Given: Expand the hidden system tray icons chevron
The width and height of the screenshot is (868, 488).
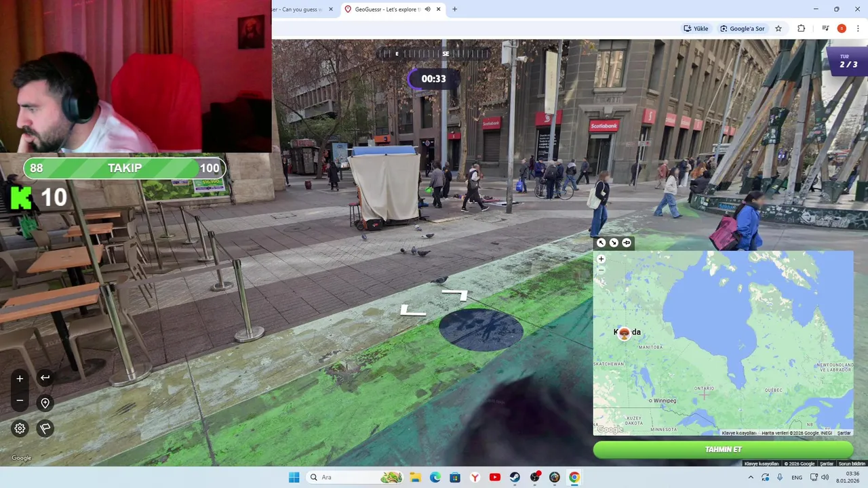Looking at the screenshot, I should [x=751, y=477].
